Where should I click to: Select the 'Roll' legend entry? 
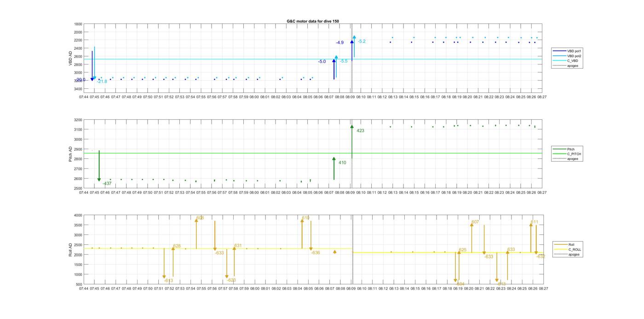(x=564, y=244)
